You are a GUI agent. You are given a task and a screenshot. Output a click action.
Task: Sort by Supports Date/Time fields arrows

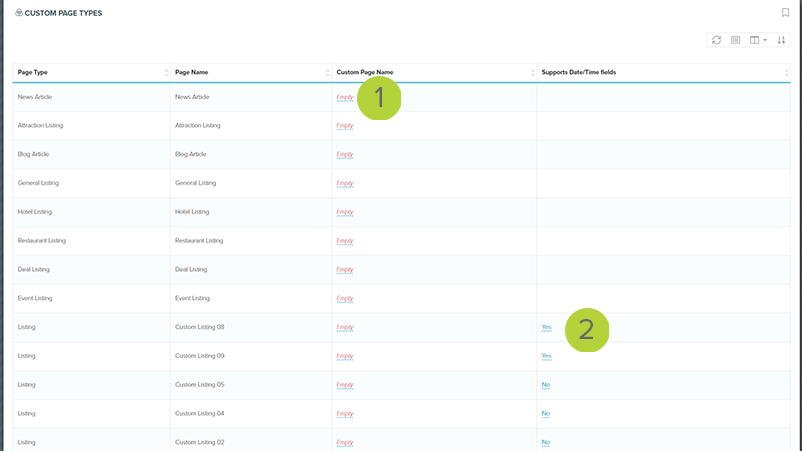click(786, 73)
